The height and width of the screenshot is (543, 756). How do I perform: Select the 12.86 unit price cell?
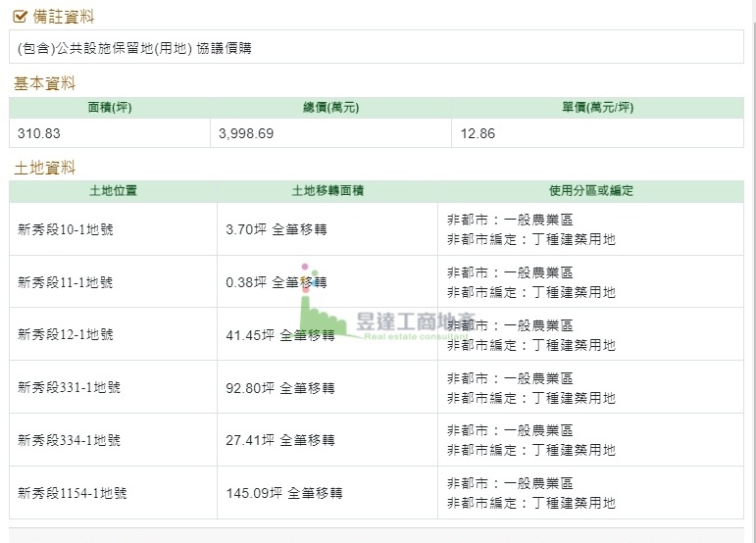(x=597, y=133)
